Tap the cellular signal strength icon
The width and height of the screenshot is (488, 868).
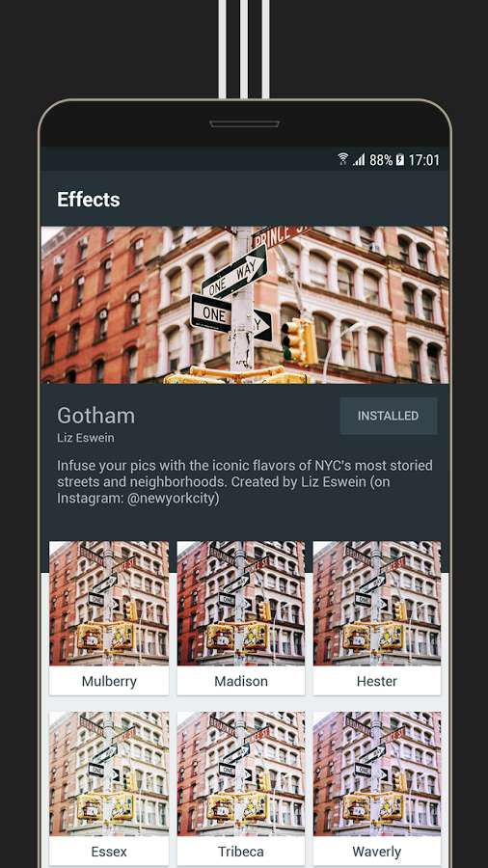tap(359, 160)
